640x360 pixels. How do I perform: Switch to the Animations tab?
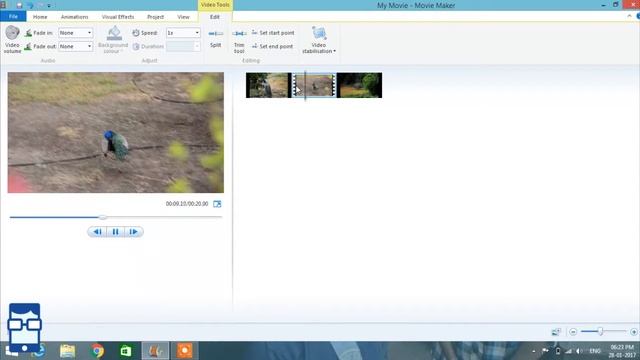[x=74, y=17]
